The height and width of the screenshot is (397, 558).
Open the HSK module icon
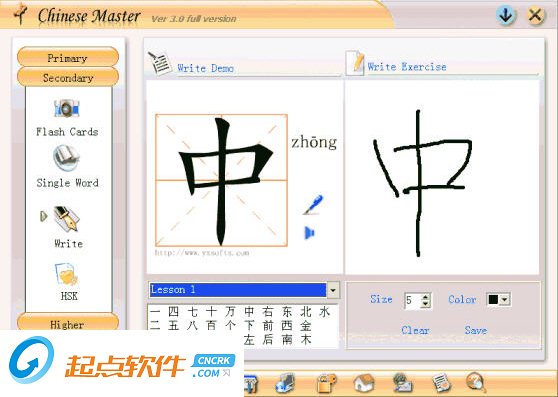(67, 274)
